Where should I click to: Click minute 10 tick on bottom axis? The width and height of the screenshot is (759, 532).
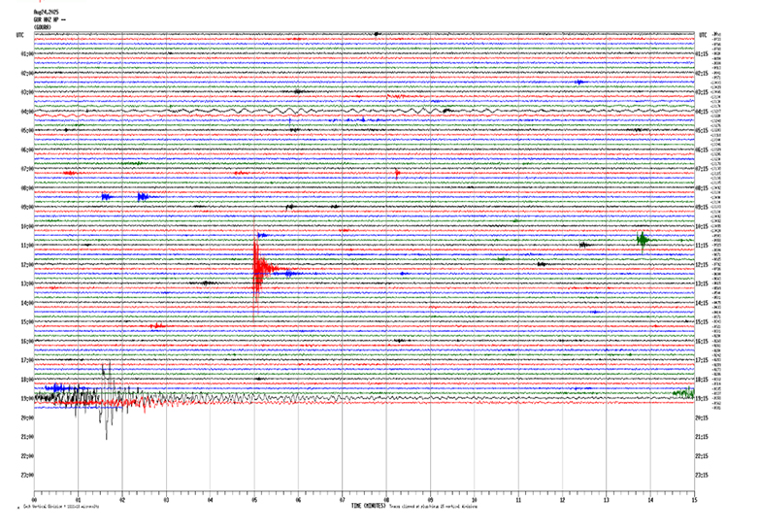474,501
